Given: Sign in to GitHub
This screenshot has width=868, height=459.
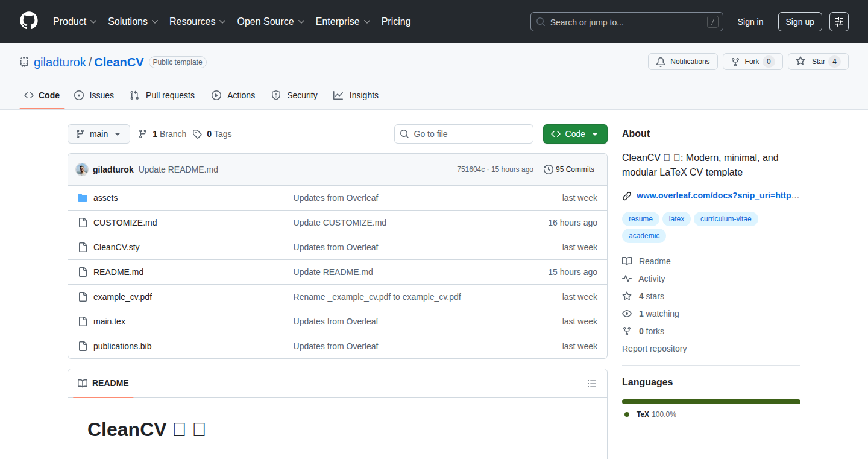Looking at the screenshot, I should point(750,22).
